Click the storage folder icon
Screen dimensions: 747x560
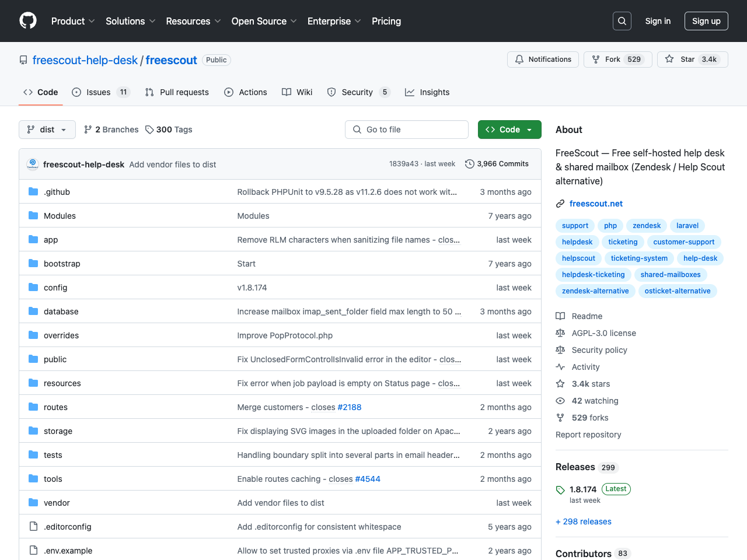pos(33,431)
